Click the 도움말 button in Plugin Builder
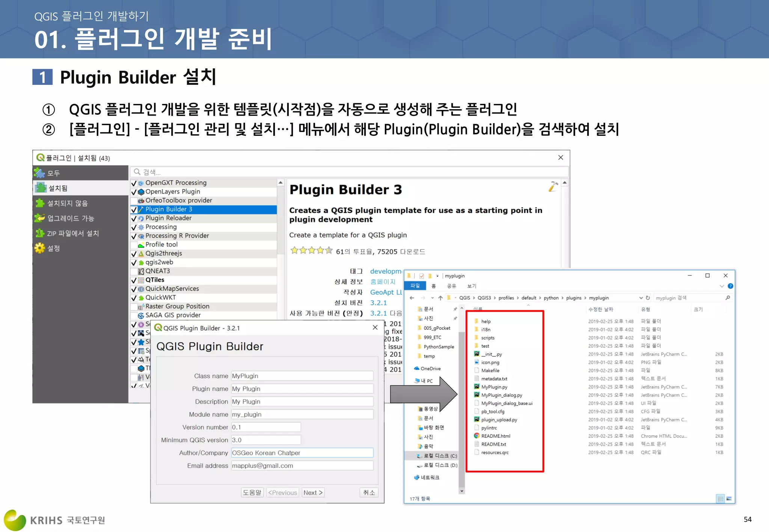Screen dimensions: 769x532 [x=252, y=493]
